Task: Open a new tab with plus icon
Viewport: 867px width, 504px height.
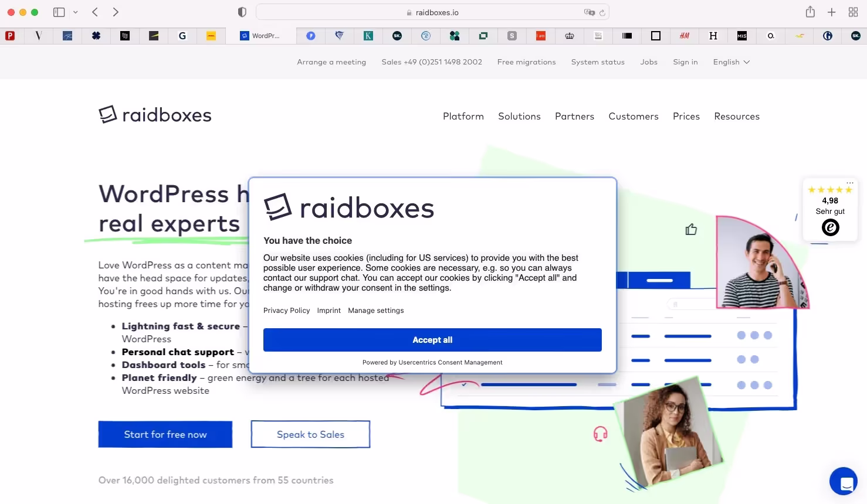Action: tap(831, 12)
